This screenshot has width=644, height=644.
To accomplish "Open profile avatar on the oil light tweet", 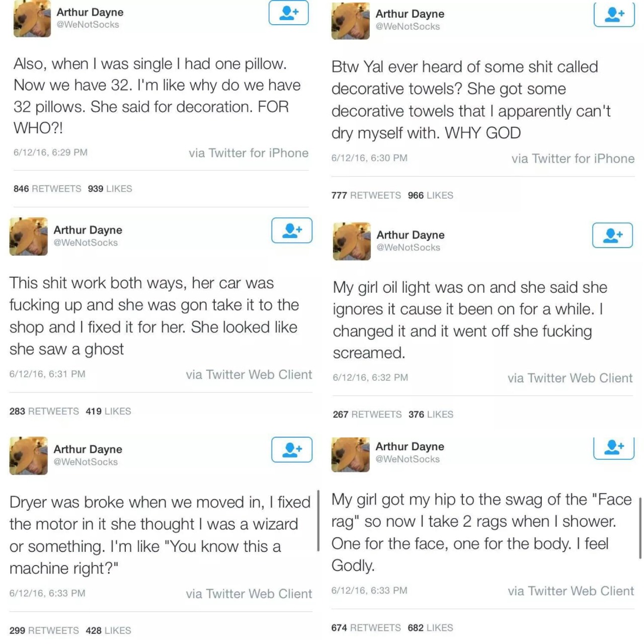I will coord(352,242).
